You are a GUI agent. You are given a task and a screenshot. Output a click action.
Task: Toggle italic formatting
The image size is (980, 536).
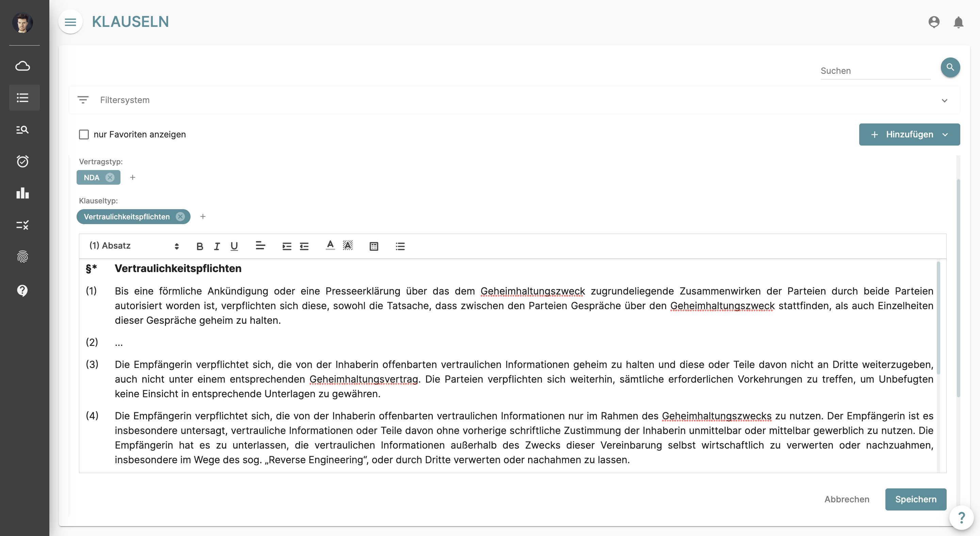click(x=217, y=246)
